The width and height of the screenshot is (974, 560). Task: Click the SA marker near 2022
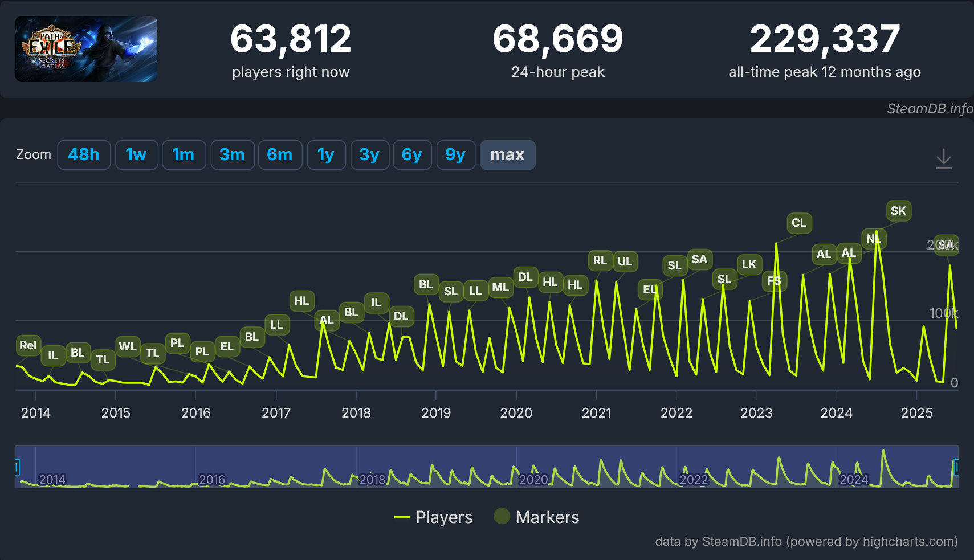pyautogui.click(x=699, y=260)
